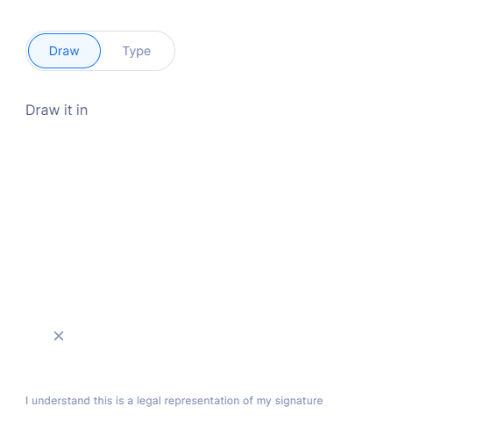Click the 'Draw it in' heading
This screenshot has height=435, width=504.
57,110
